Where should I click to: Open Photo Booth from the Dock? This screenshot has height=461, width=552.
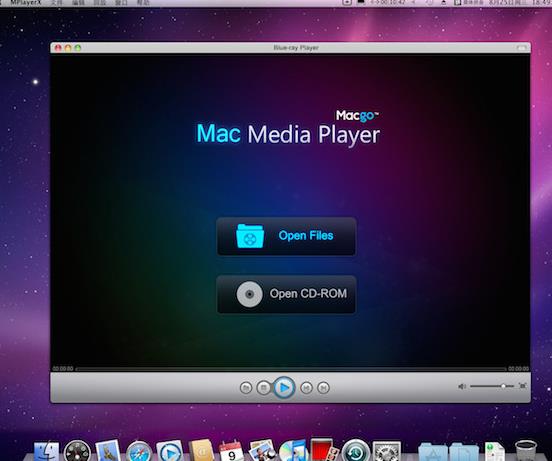pyautogui.click(x=324, y=450)
